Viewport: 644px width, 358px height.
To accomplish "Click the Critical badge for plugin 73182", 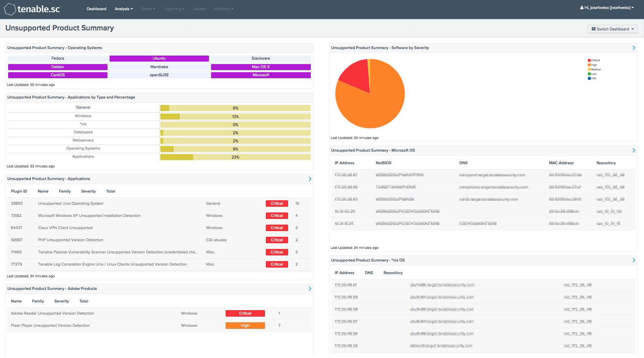I will (277, 216).
